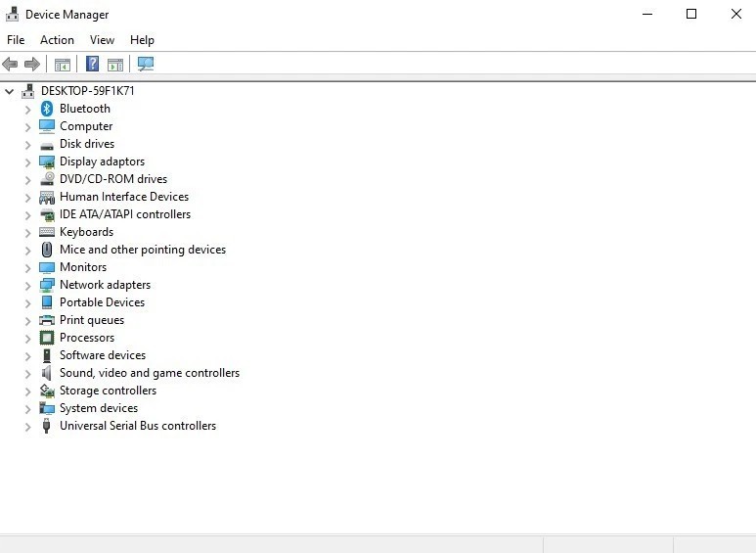Maximize the Device Manager window
756x553 pixels.
691,14
